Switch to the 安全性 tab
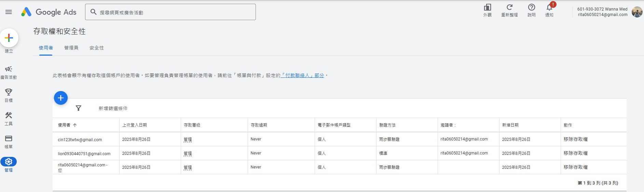Viewport: 644px width, 192px height. click(97, 48)
